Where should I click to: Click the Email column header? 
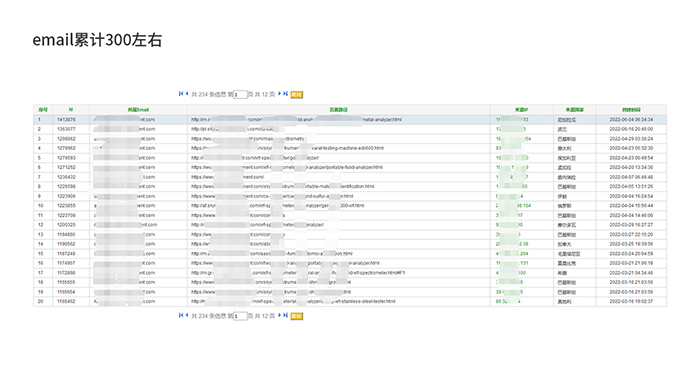point(138,110)
